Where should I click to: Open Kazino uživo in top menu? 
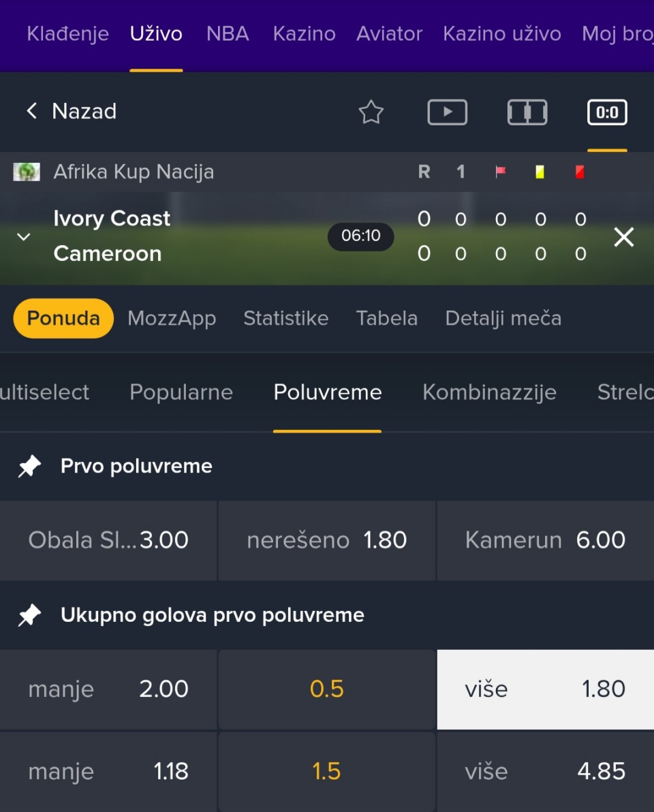point(502,34)
